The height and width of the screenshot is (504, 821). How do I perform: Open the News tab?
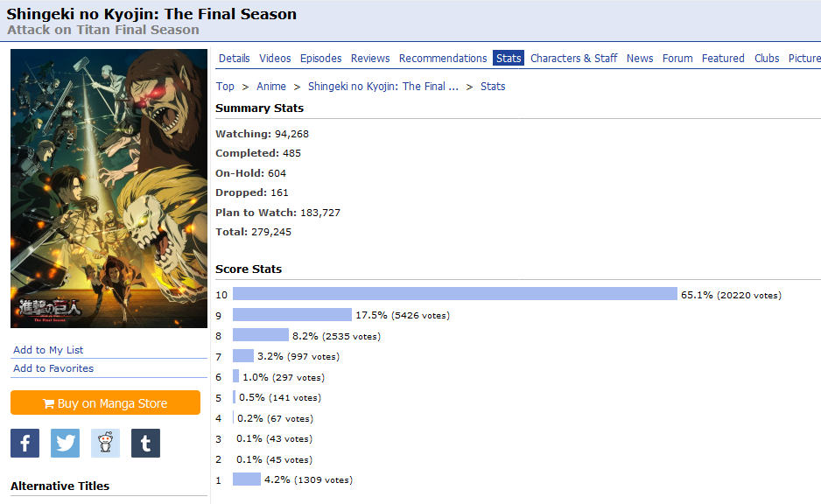[x=640, y=59]
